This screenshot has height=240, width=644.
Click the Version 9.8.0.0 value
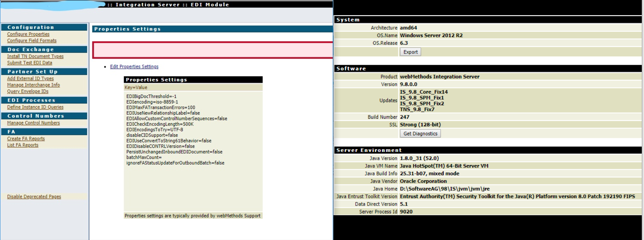pos(408,85)
